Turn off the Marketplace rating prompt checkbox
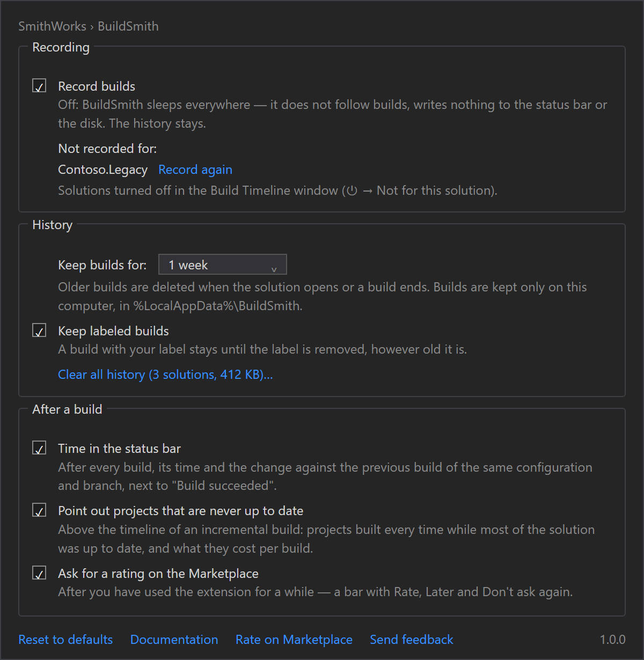This screenshot has width=644, height=660. pos(39,573)
